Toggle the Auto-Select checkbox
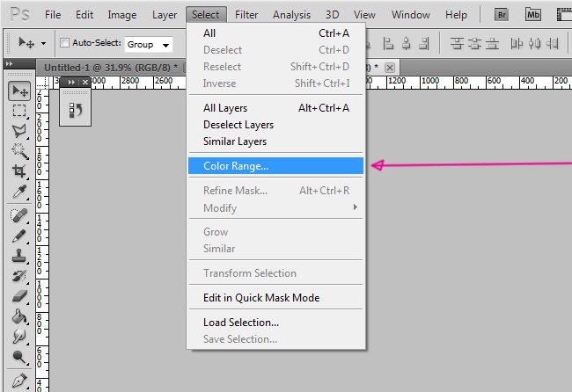 click(64, 43)
